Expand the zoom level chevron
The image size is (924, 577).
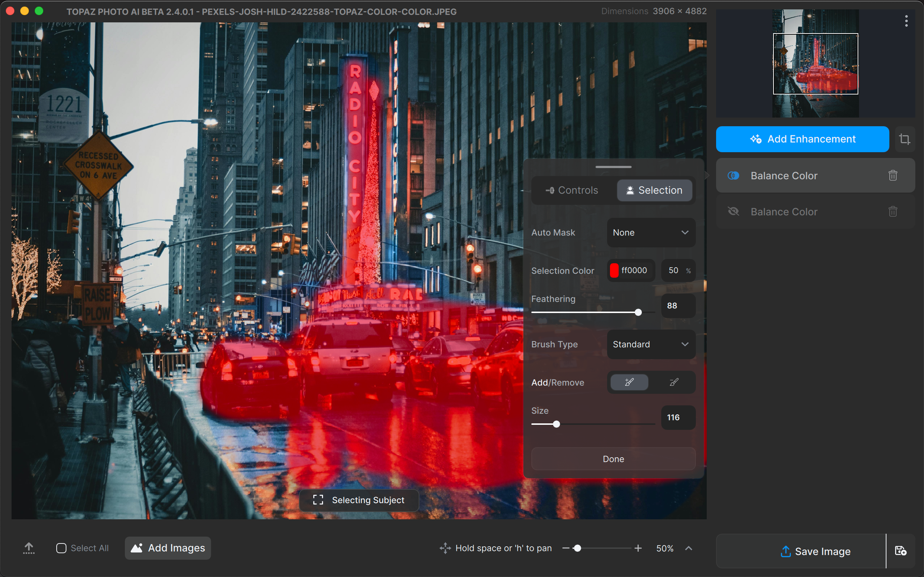(x=688, y=549)
